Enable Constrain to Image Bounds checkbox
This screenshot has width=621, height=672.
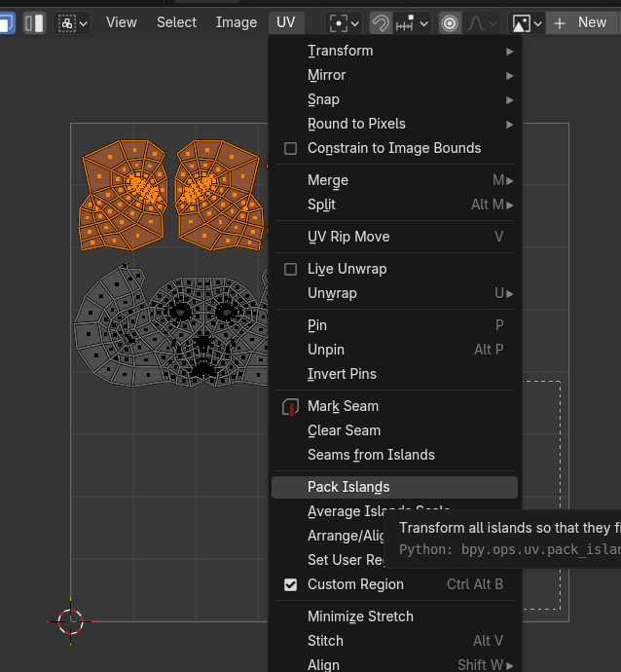290,149
